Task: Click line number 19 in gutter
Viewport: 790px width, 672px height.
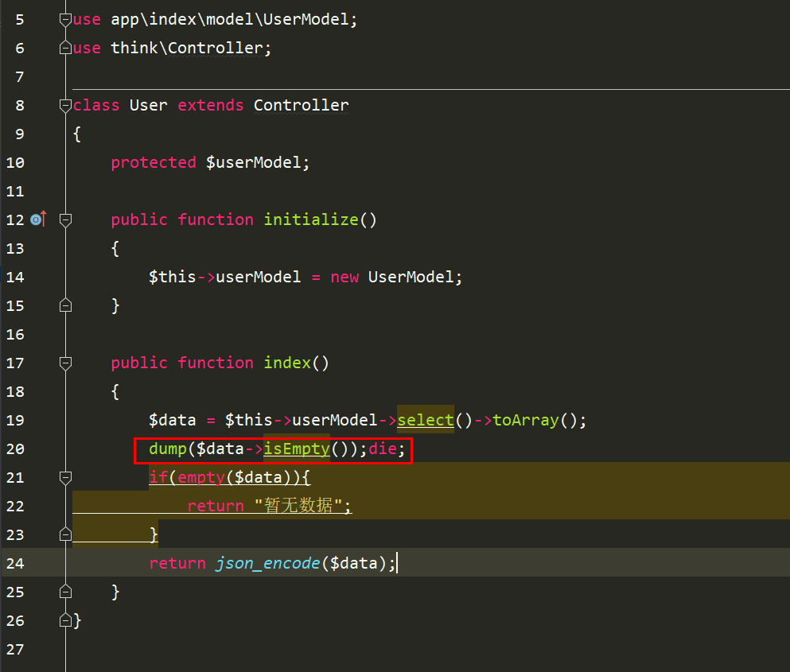Action: click(x=15, y=420)
